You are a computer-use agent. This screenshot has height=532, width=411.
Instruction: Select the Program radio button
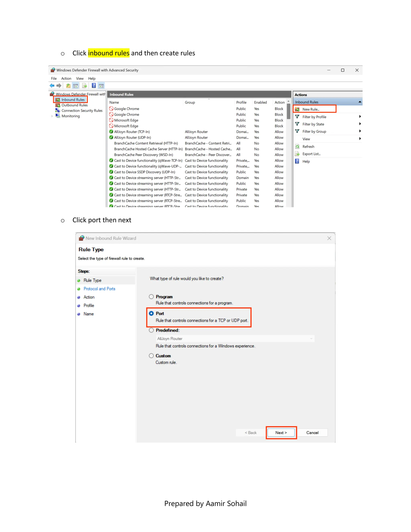[x=152, y=297]
